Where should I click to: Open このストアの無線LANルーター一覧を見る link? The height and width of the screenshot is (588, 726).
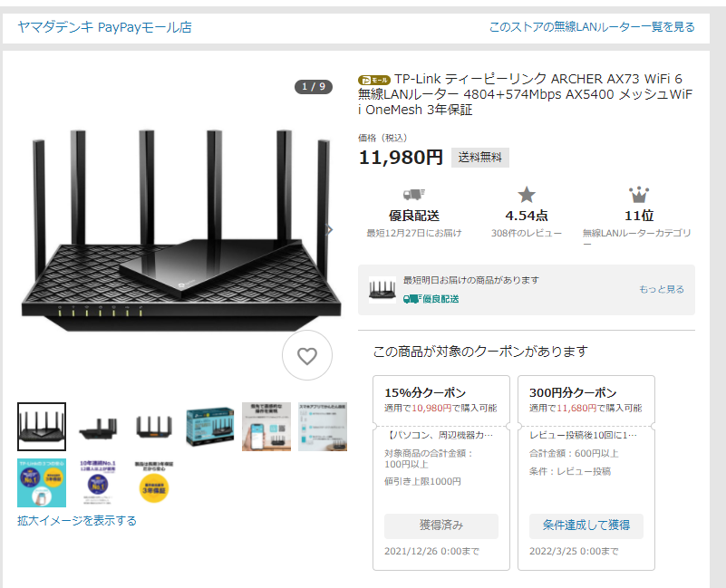(x=592, y=27)
